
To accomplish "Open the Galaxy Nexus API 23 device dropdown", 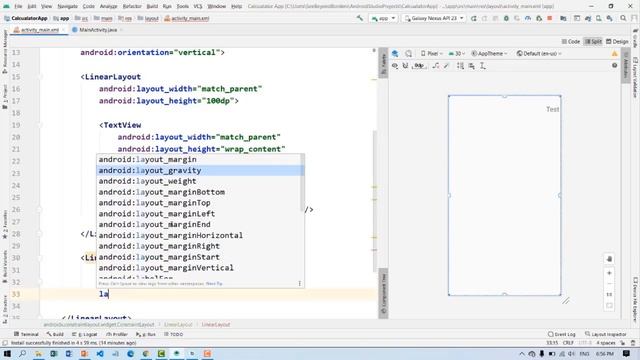I will [x=434, y=18].
